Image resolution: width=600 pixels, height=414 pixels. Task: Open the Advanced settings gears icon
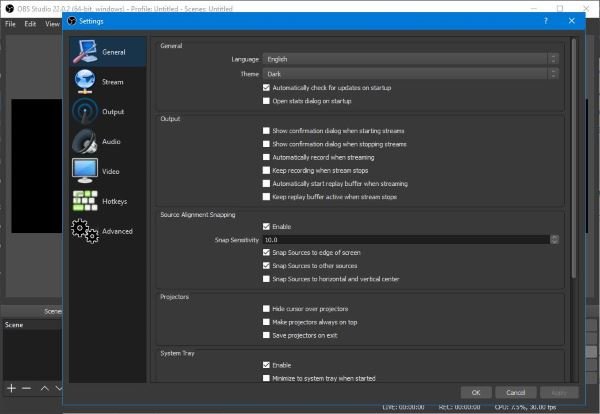pyautogui.click(x=85, y=231)
